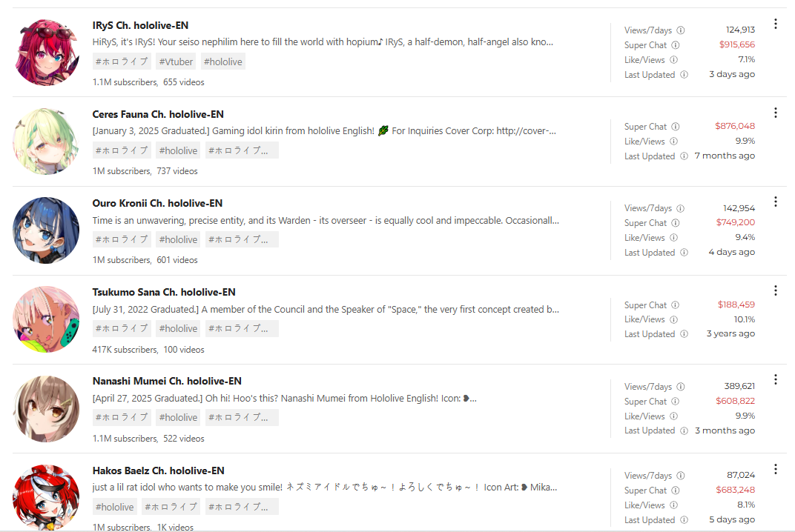
Task: Select the #hololive tag under Tsukumo Sana
Action: point(178,329)
